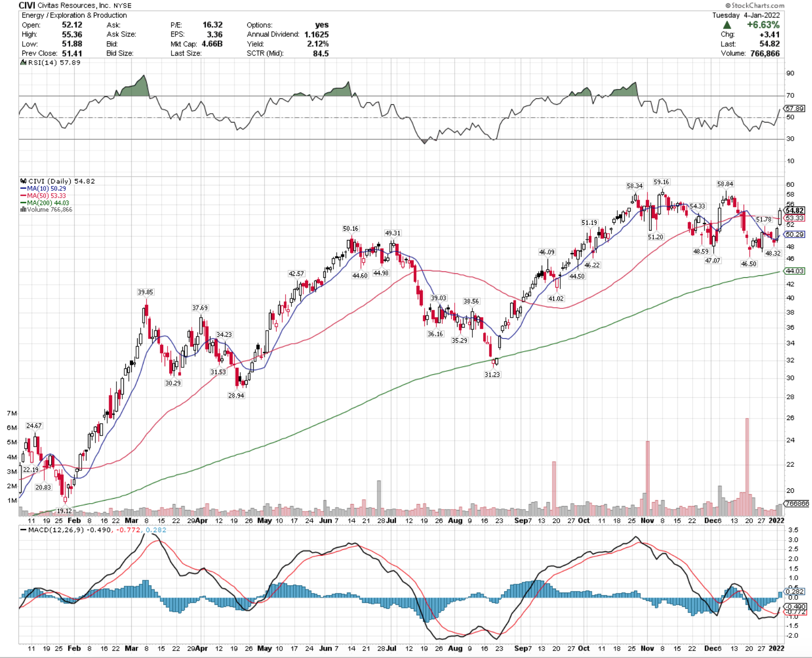Viewport: 812px width, 658px height.
Task: Click the 24.67 January high annotation
Action: pos(34,426)
